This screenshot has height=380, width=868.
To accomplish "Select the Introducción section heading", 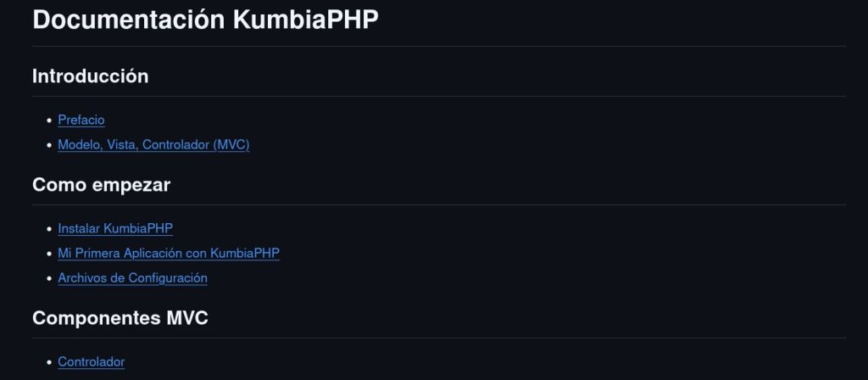I will [90, 76].
